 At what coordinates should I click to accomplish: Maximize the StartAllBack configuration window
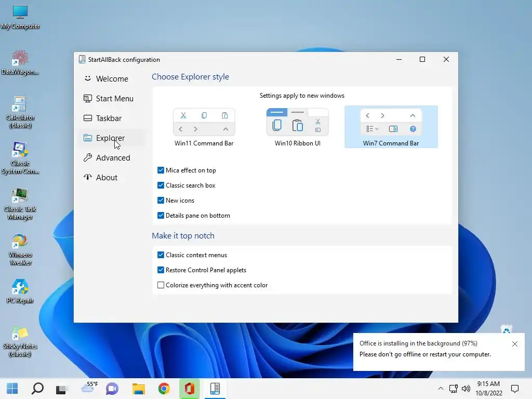coord(422,59)
